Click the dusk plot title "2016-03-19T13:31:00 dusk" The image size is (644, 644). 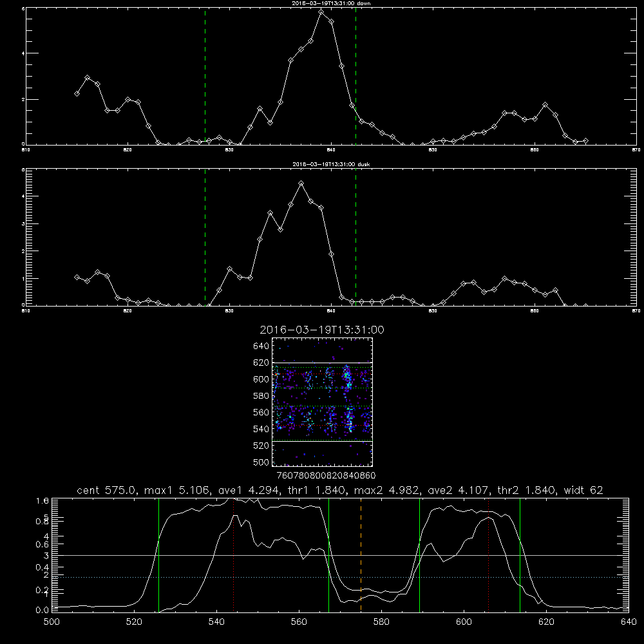(x=331, y=164)
